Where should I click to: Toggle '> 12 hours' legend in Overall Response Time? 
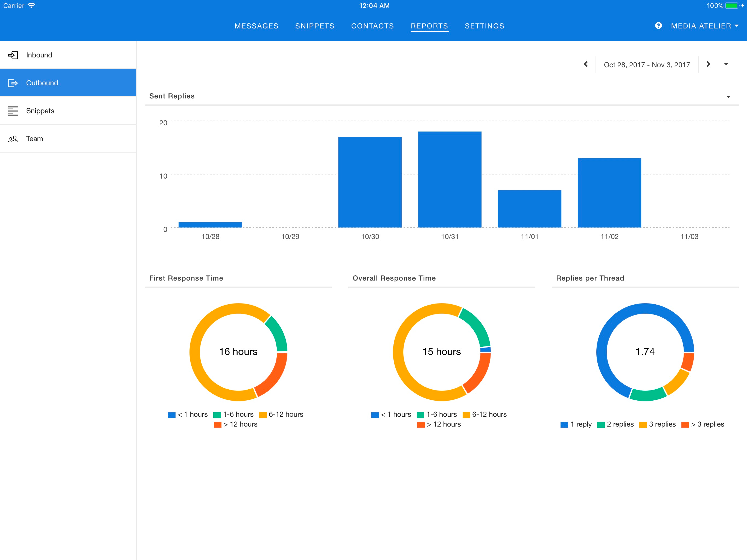(439, 425)
